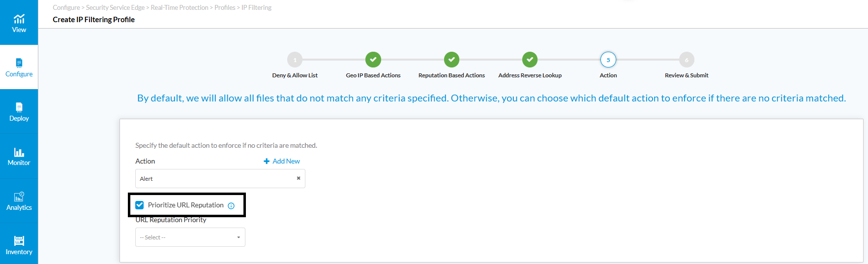Click Add New link for Action
The width and height of the screenshot is (868, 264).
pyautogui.click(x=282, y=161)
